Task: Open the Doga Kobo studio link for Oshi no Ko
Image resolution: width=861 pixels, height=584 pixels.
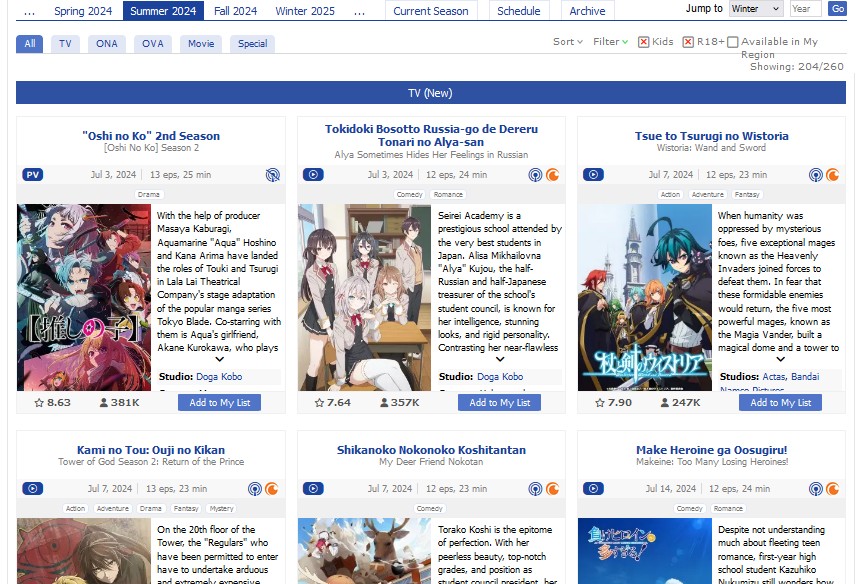Action: pyautogui.click(x=219, y=377)
